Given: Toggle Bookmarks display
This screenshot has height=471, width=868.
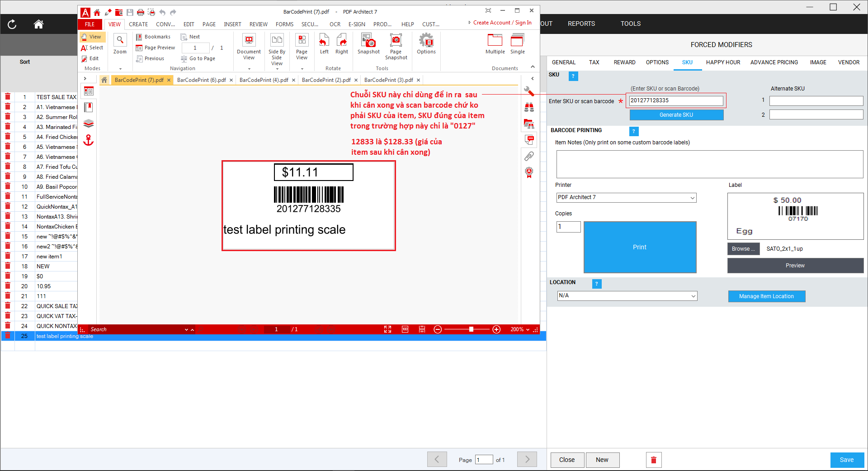Looking at the screenshot, I should coord(153,37).
